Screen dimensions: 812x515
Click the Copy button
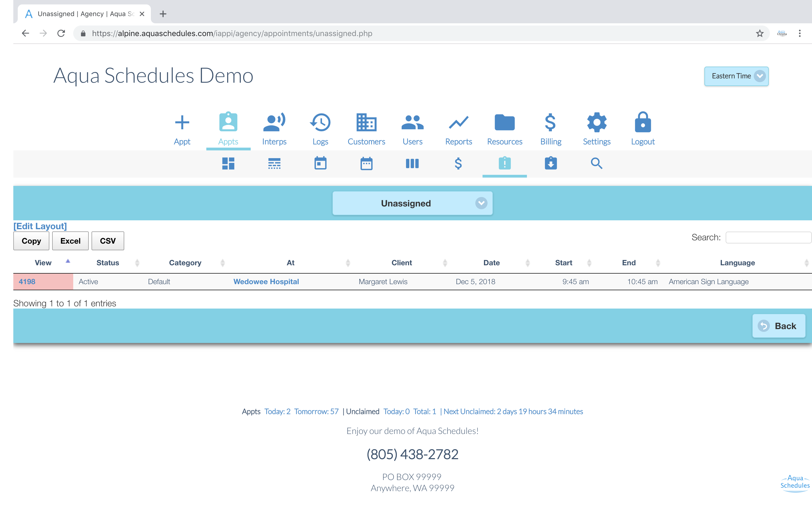point(31,241)
